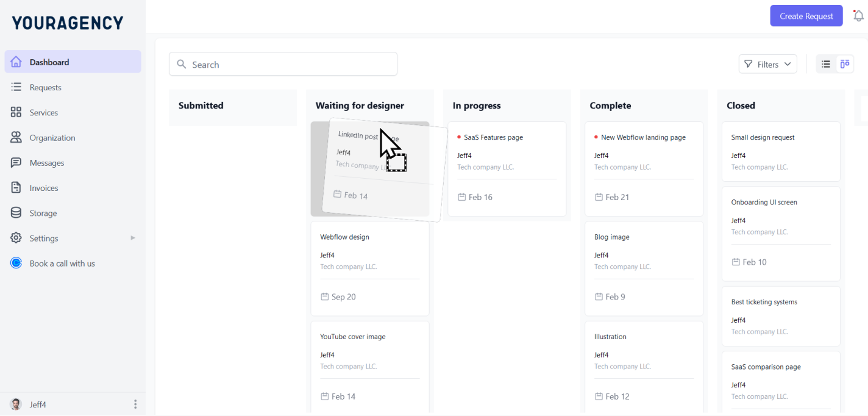Select the Dashboard home icon
This screenshot has width=868, height=416.
(x=16, y=62)
